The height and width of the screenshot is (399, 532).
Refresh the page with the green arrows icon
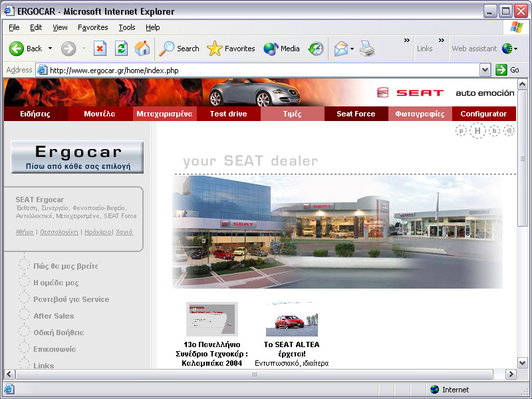click(x=121, y=49)
